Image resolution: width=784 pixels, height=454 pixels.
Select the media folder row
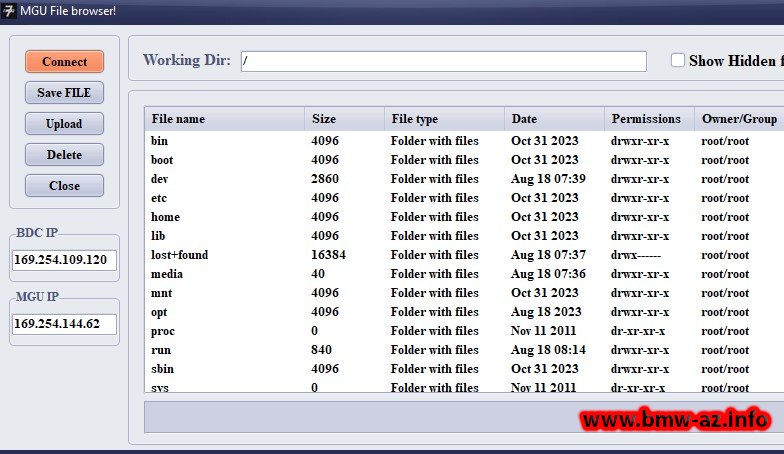point(166,274)
